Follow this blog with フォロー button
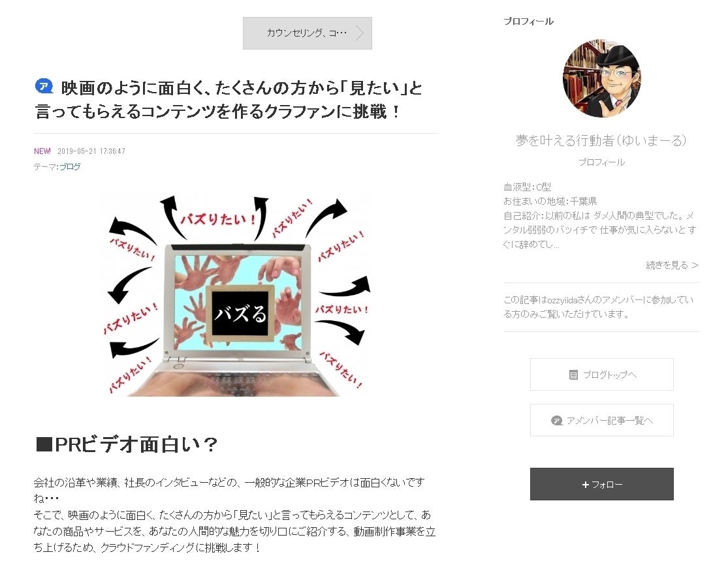Image resolution: width=728 pixels, height=563 pixels. coord(602,483)
